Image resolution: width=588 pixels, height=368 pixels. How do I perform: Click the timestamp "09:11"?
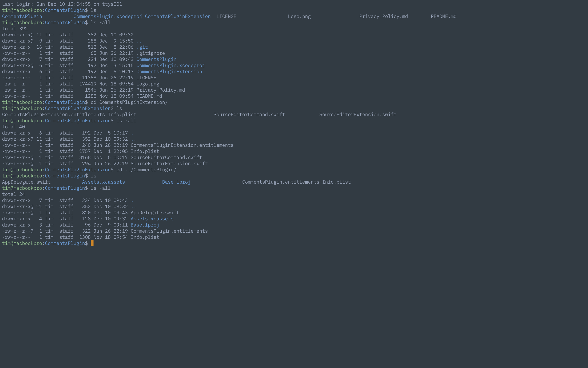pyautogui.click(x=121, y=225)
